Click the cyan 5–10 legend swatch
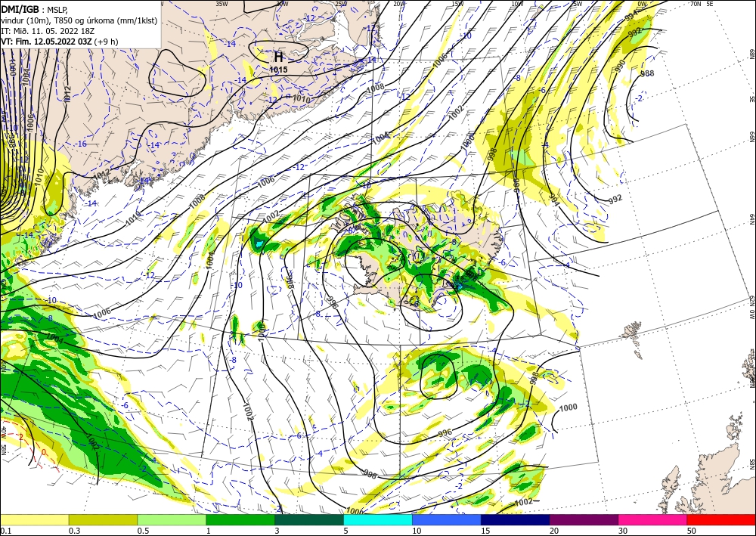Image resolution: width=756 pixels, height=536 pixels. pyautogui.click(x=378, y=519)
